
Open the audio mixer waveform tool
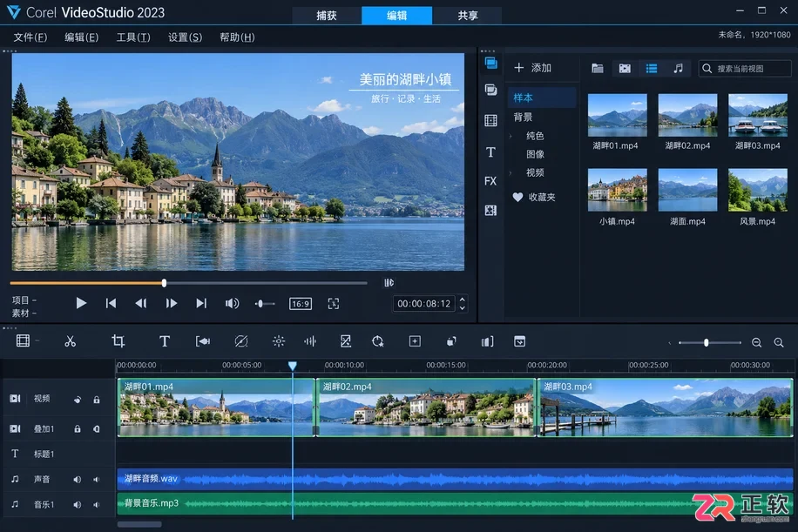pos(310,341)
